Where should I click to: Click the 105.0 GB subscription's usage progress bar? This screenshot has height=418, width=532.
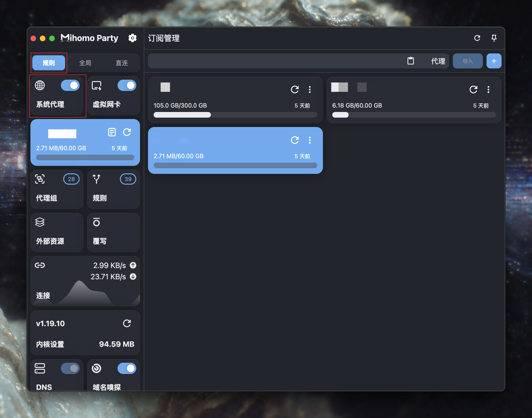[x=235, y=115]
